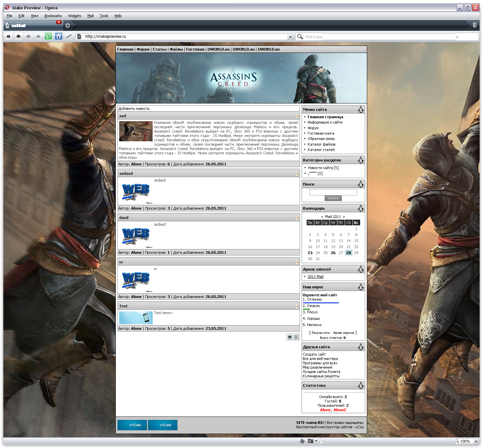The height and width of the screenshot is (448, 483).
Task: Open the Mail menu
Action: click(x=90, y=16)
